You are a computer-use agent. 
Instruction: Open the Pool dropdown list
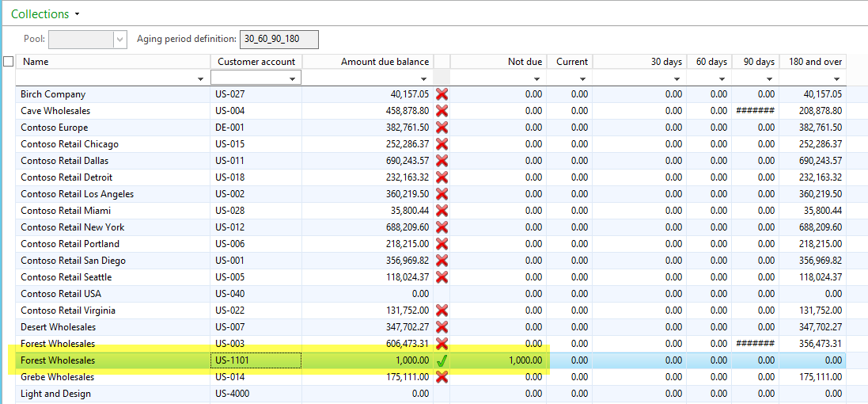pos(119,39)
